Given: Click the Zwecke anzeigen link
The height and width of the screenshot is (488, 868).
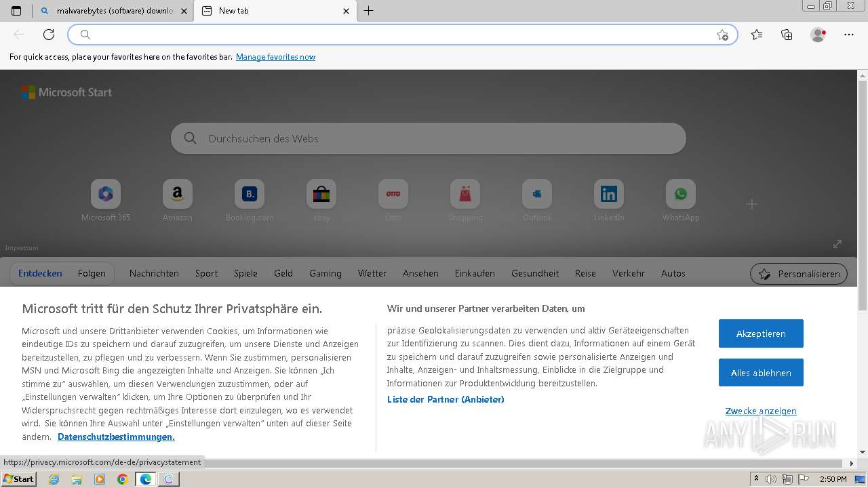Looking at the screenshot, I should (x=761, y=411).
